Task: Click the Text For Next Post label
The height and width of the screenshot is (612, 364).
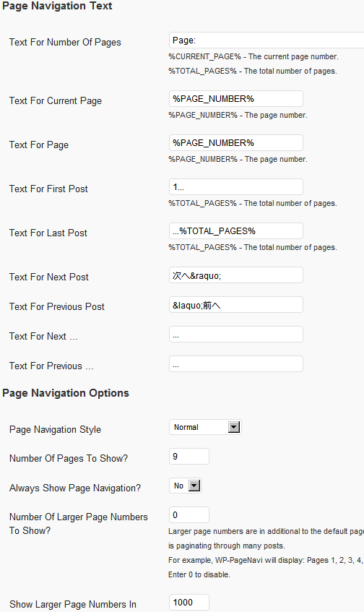Action: pos(49,277)
